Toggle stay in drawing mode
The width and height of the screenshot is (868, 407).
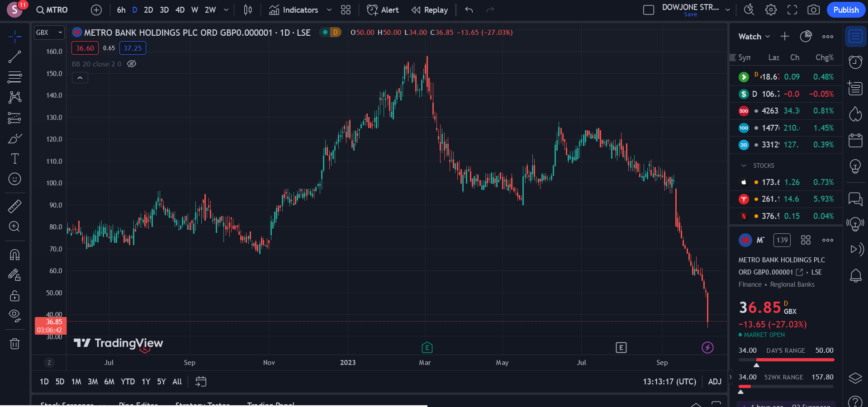14,275
